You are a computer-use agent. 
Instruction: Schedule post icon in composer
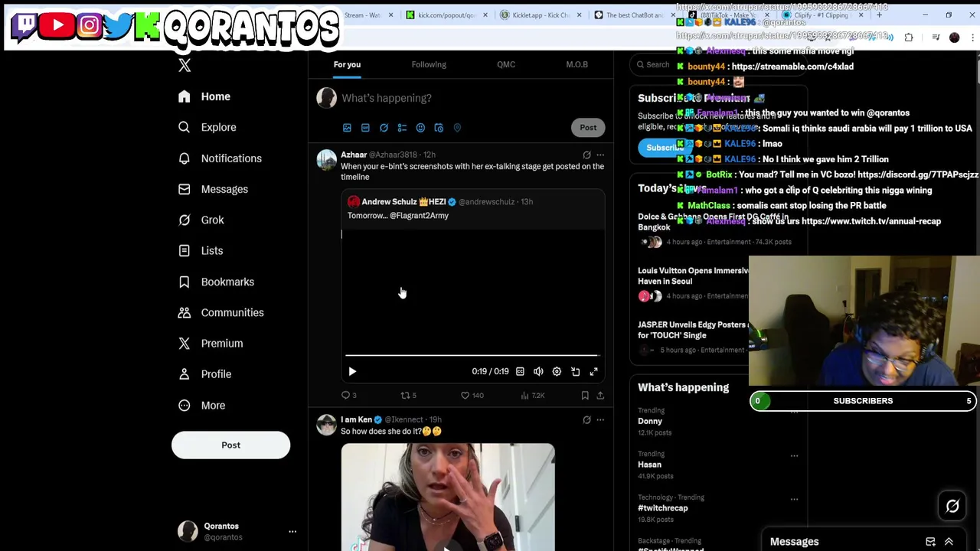[x=439, y=128]
